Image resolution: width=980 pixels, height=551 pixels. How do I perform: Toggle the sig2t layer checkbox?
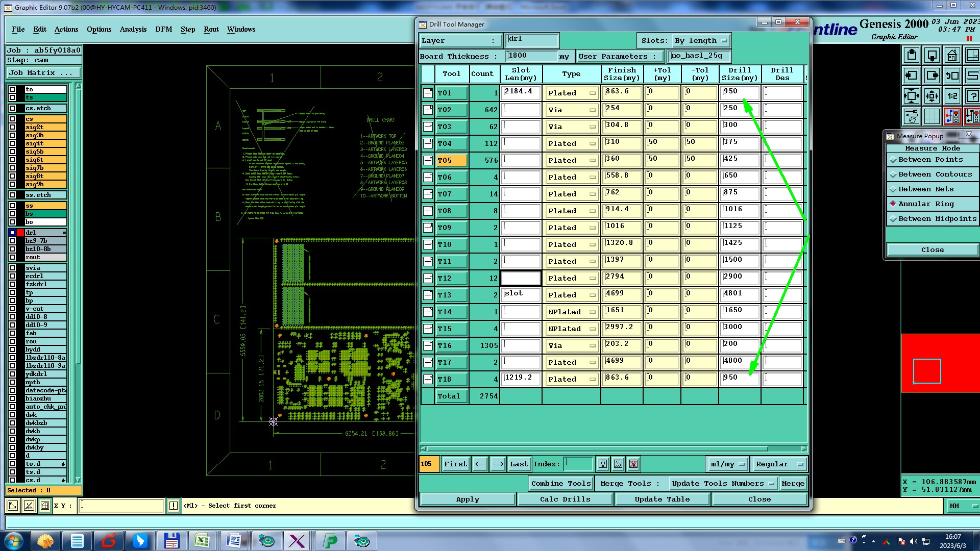pos(12,127)
